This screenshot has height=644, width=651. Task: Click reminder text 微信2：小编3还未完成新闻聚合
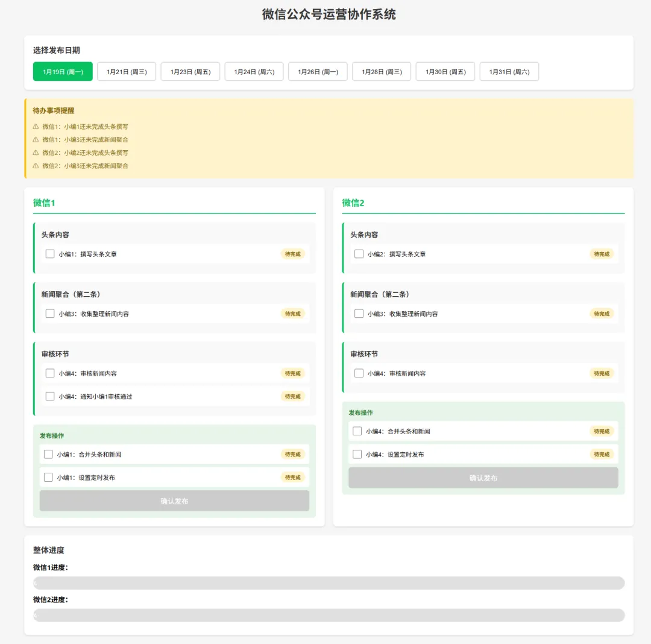[85, 166]
